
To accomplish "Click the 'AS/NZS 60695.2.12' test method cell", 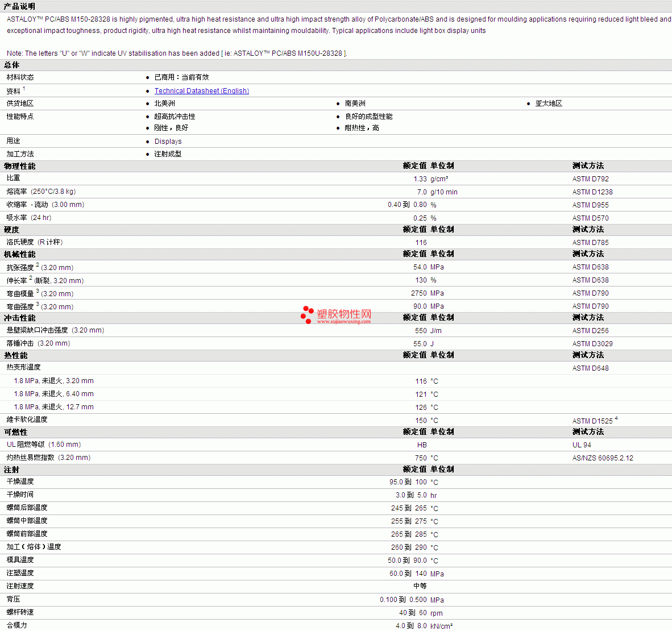I will [x=603, y=458].
